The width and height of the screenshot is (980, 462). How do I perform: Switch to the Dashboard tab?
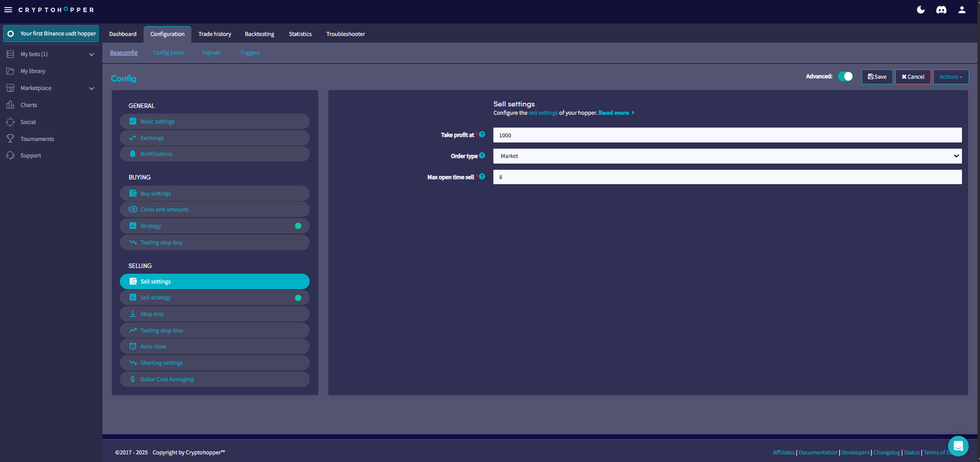click(123, 34)
